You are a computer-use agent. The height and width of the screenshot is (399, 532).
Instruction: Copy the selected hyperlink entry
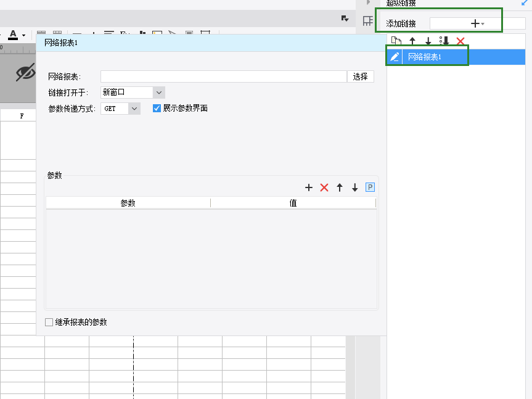[x=396, y=41]
